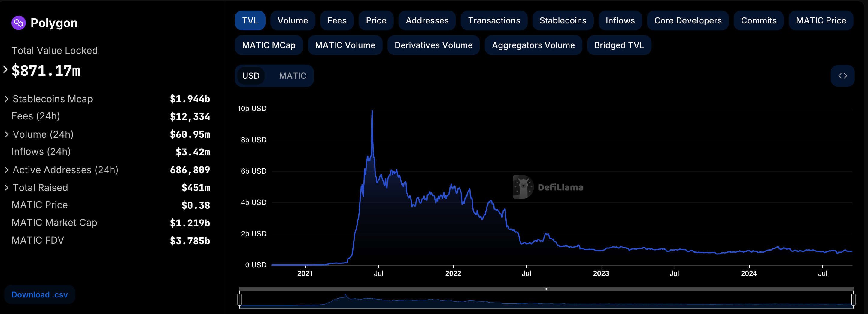This screenshot has height=314, width=868.
Task: Click the 2022 x-axis label
Action: tap(453, 273)
